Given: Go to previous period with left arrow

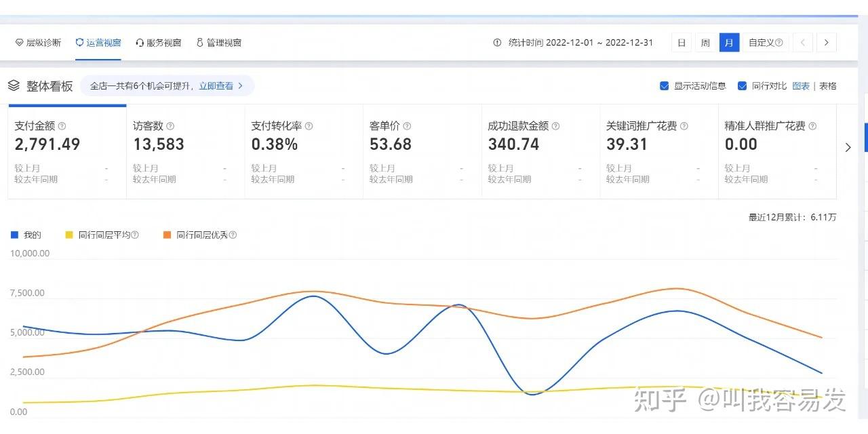Looking at the screenshot, I should pos(803,43).
